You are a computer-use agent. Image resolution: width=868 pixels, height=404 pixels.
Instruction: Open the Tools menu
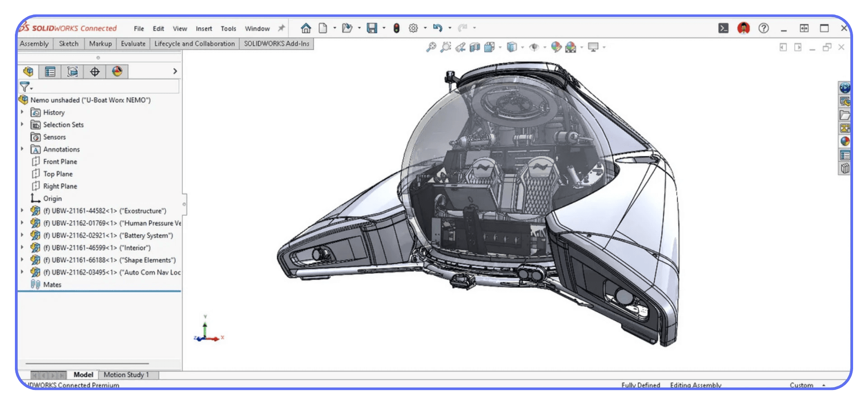[228, 29]
